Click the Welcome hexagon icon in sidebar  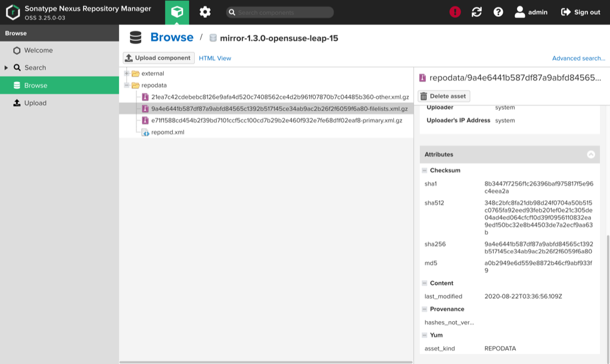tap(17, 51)
